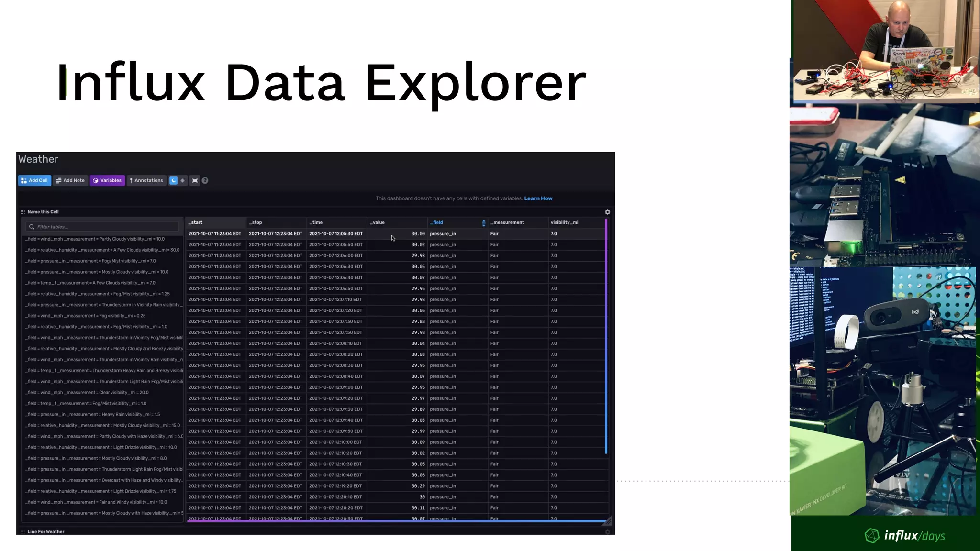
Task: Click the 30.11 value cell
Action: pyautogui.click(x=397, y=508)
